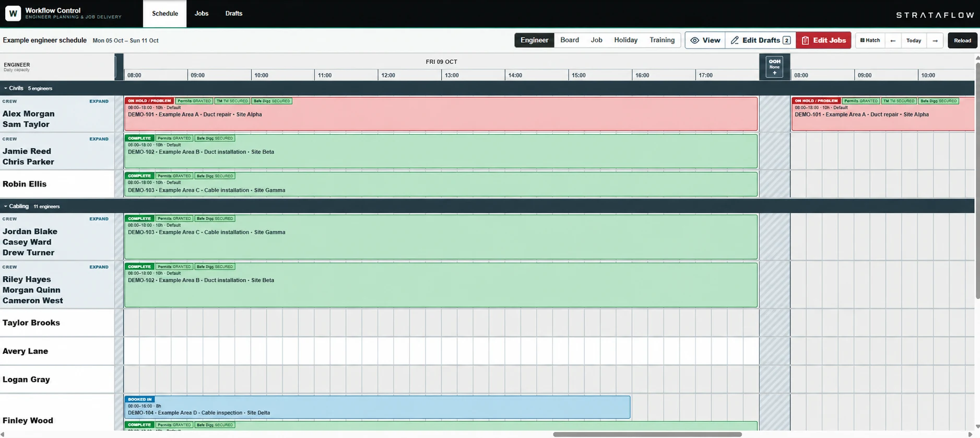The image size is (980, 438).
Task: Click the horizontal scrollbar left arrow
Action: point(3,434)
